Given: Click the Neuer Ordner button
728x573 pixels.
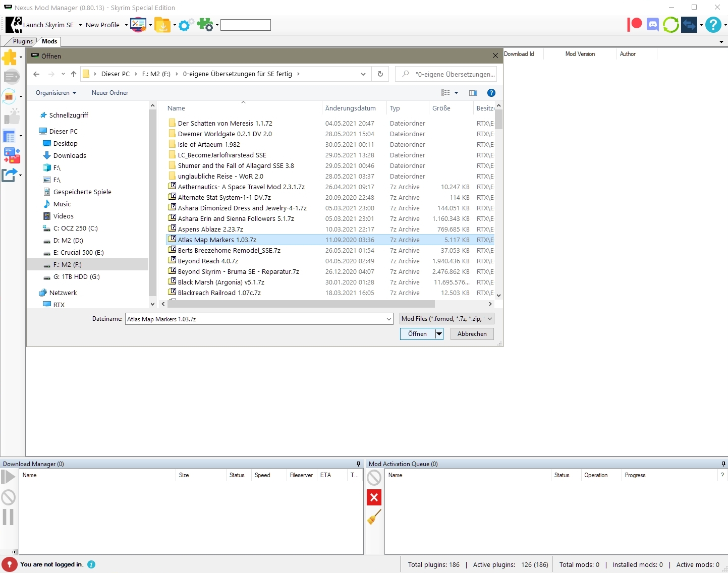Looking at the screenshot, I should (110, 93).
